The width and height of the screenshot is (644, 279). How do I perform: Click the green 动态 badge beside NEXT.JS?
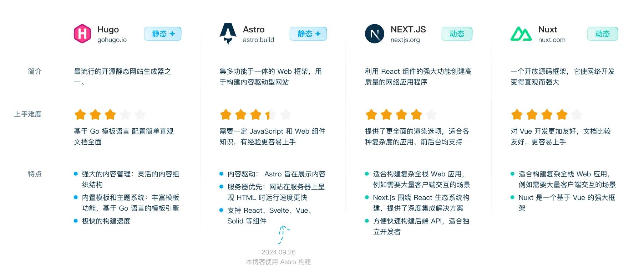pos(457,34)
